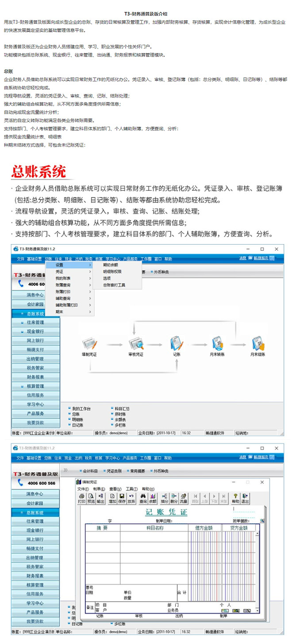Click 序时账 link in upper window
The height and width of the screenshot is (644, 292).
coord(120,414)
